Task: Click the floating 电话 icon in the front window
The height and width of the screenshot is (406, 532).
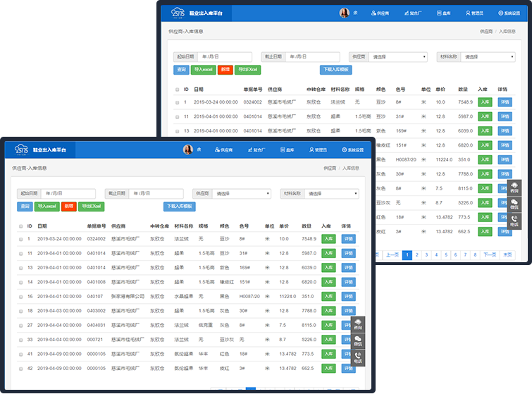Action: (x=358, y=357)
